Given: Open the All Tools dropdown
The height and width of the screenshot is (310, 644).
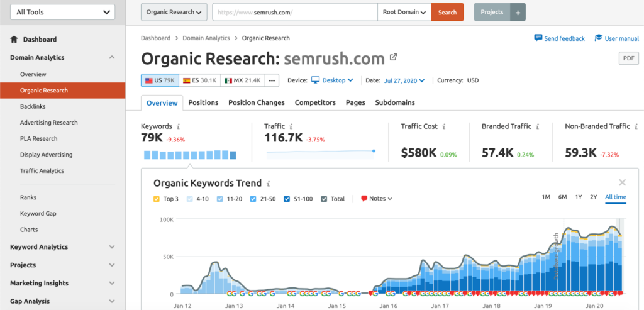Looking at the screenshot, I should pyautogui.click(x=62, y=12).
